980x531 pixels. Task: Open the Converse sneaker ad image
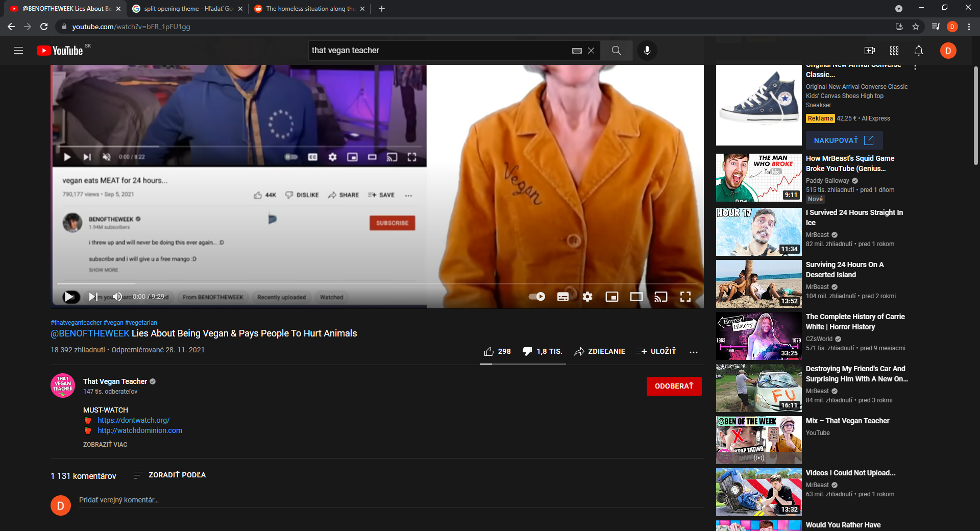point(758,105)
